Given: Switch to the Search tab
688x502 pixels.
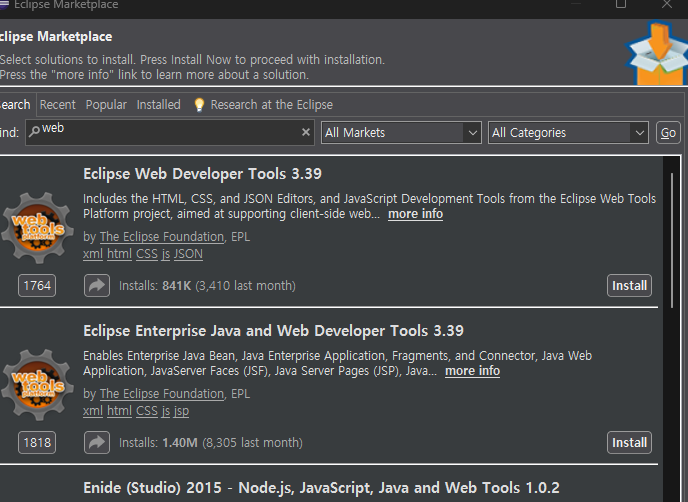Looking at the screenshot, I should tap(15, 105).
